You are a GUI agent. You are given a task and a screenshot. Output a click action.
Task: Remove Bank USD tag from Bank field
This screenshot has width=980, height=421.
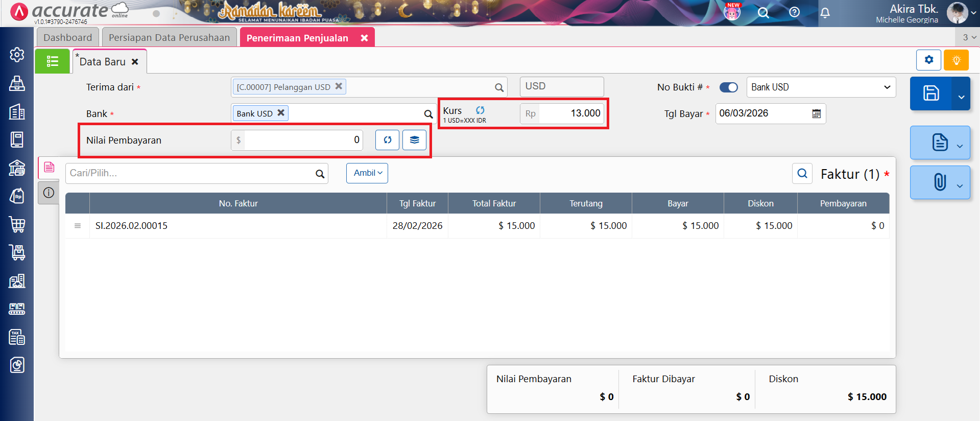281,113
